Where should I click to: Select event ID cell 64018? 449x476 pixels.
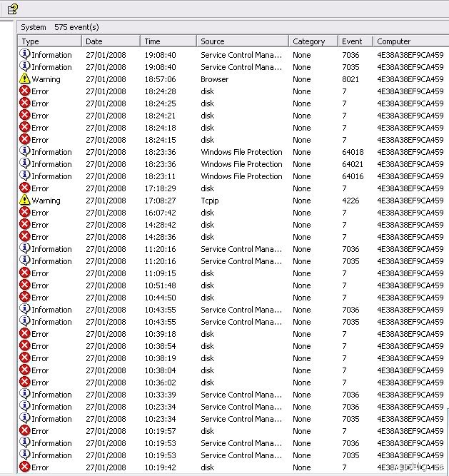(353, 152)
